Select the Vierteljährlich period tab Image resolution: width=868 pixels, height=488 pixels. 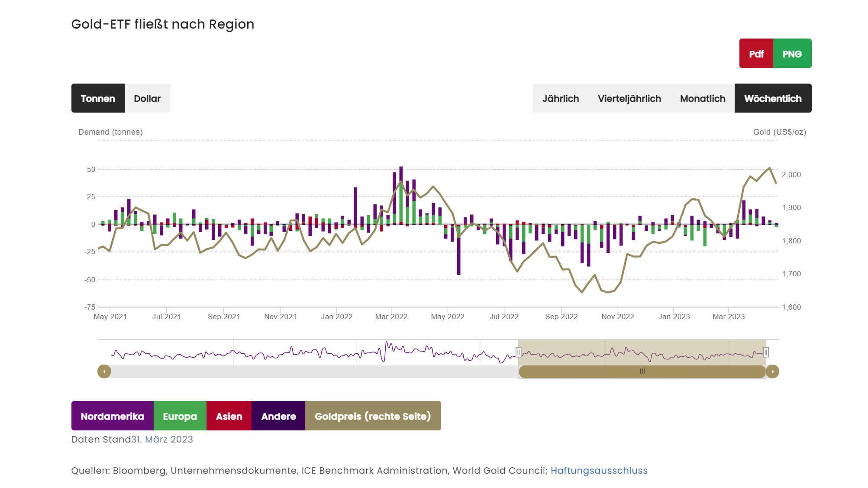[629, 98]
